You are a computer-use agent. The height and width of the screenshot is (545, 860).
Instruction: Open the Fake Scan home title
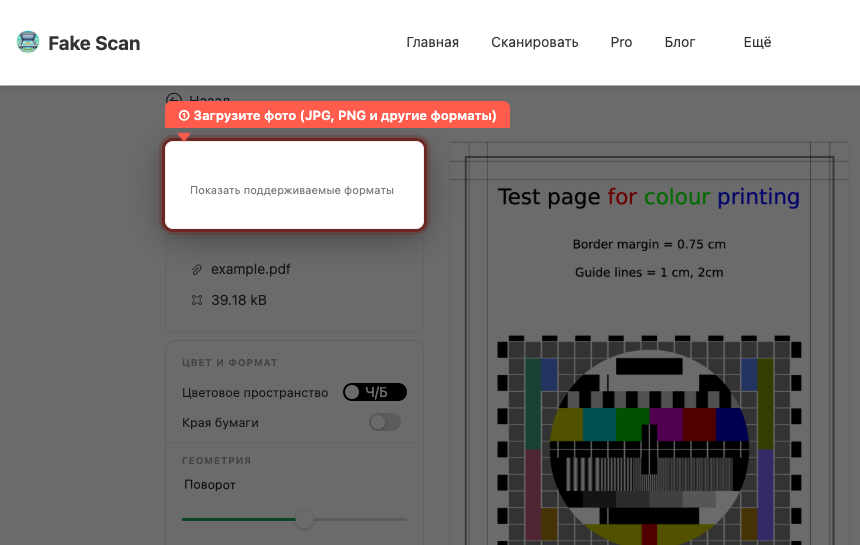click(94, 43)
